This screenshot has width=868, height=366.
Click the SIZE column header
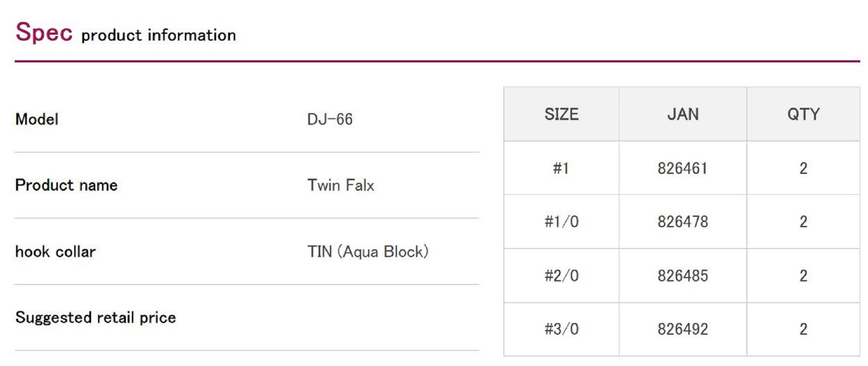point(561,114)
